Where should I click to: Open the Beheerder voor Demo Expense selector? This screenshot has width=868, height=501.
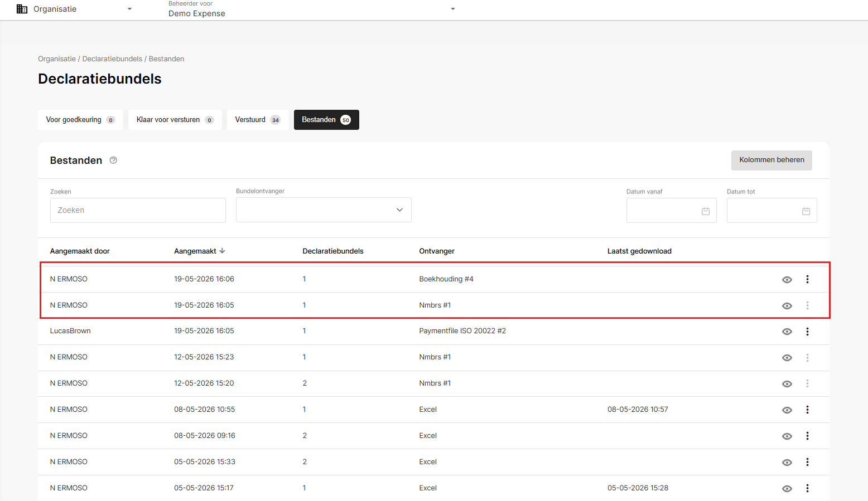(x=312, y=9)
